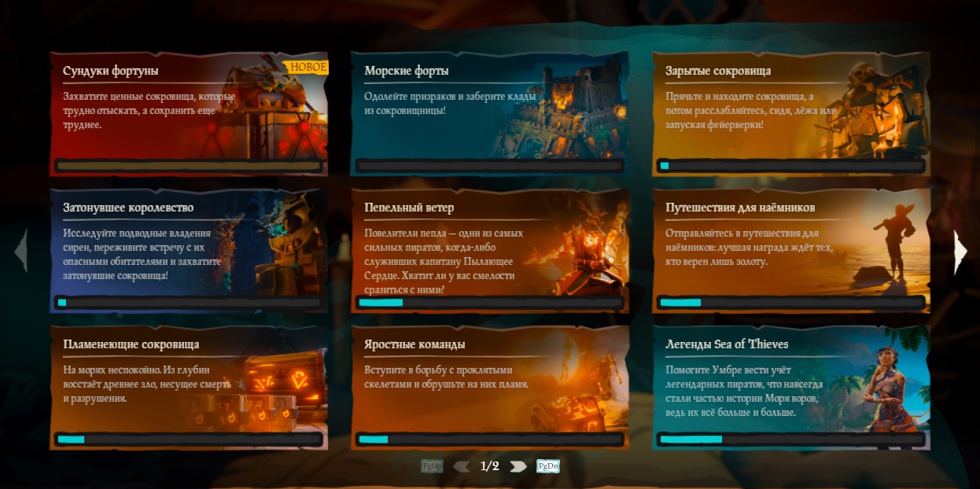Open the Легенды Sea of Thieves card

click(791, 388)
